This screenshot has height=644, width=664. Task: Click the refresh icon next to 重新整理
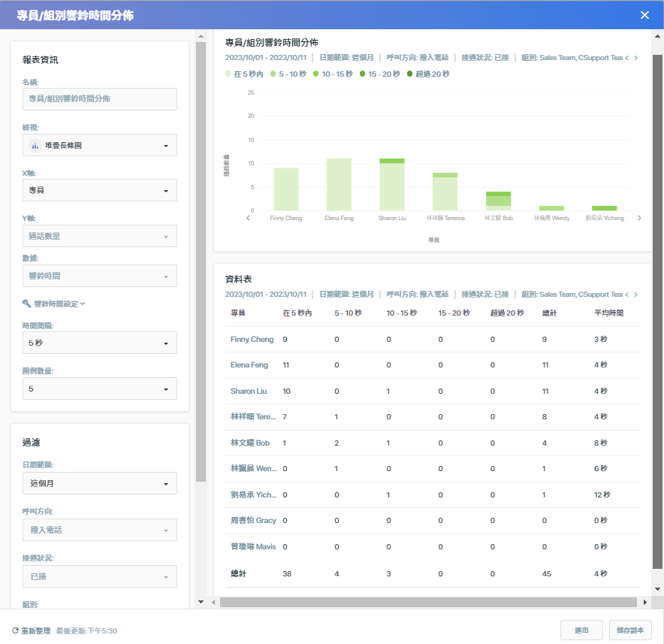15,630
